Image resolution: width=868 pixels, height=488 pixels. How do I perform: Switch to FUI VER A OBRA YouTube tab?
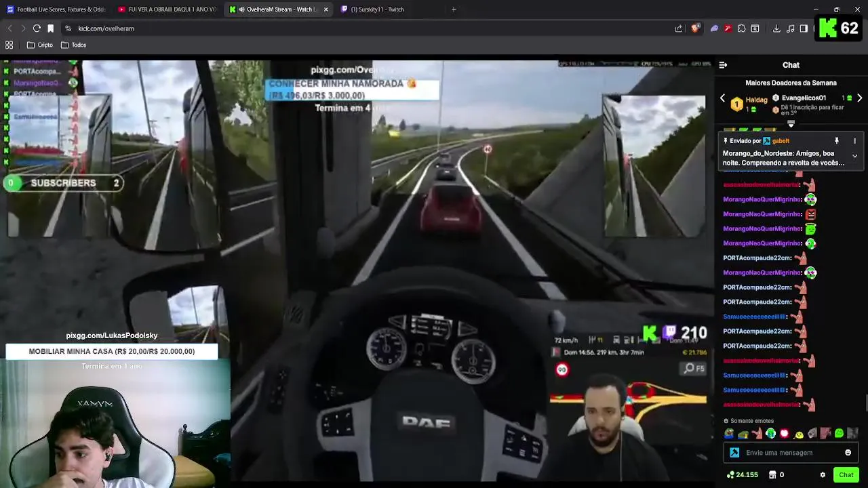pyautogui.click(x=166, y=9)
